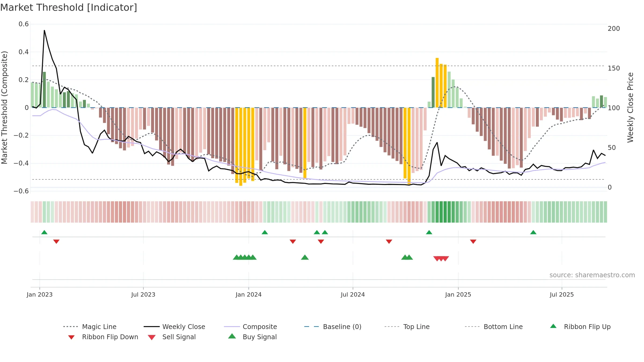The height and width of the screenshot is (362, 644).
Task: Toggle the Bottom Line legend entry
Action: (x=494, y=327)
